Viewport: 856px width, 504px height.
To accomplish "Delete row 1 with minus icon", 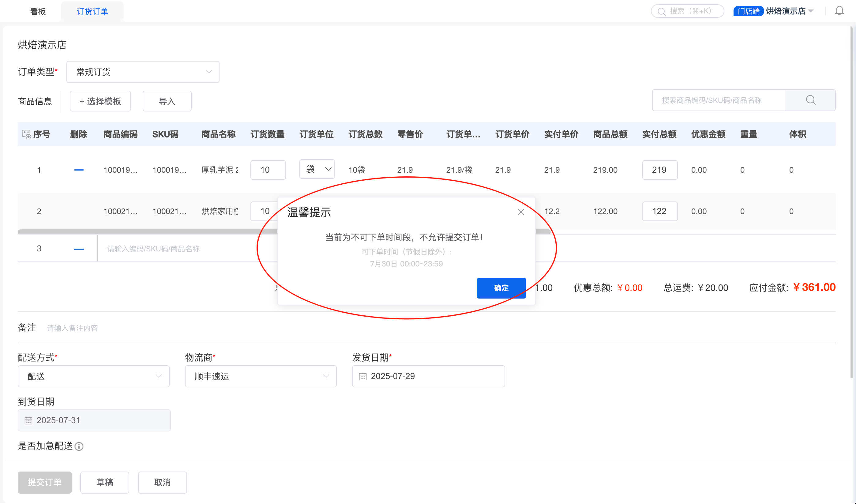I will [79, 170].
